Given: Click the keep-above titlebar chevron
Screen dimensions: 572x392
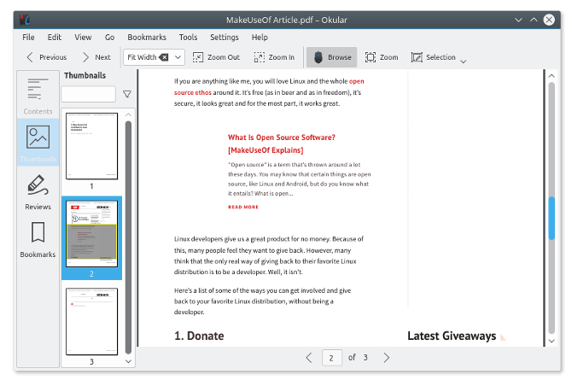Looking at the screenshot, I should point(534,20).
